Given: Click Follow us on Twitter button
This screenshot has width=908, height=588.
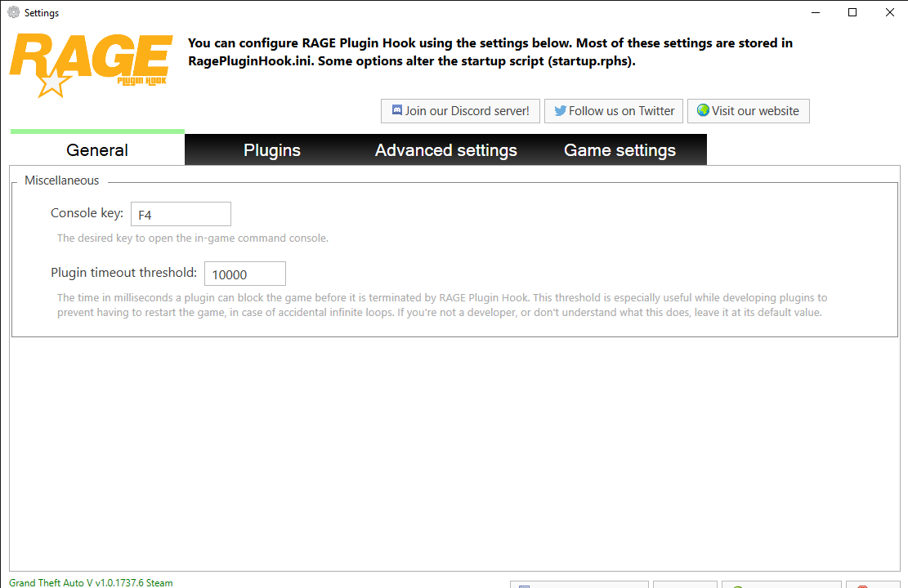Looking at the screenshot, I should point(614,111).
